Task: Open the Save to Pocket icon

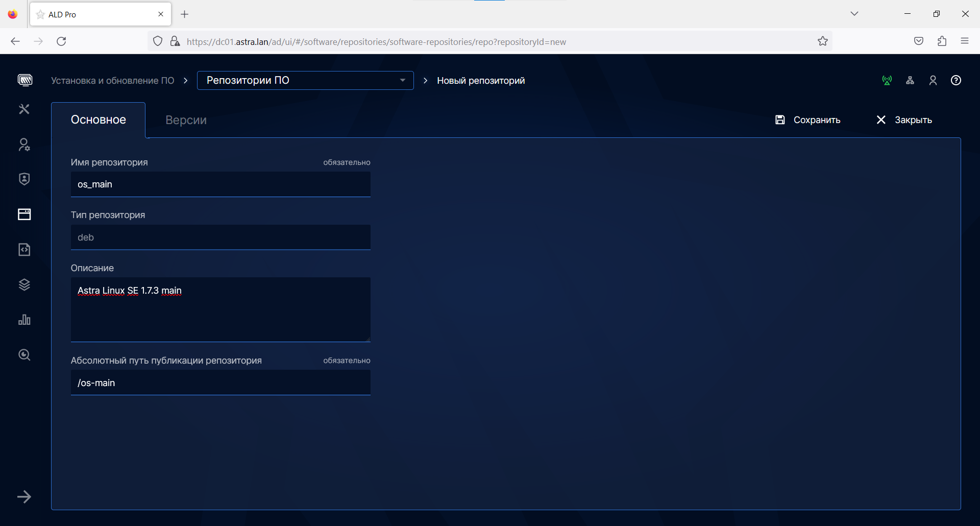Action: (919, 41)
